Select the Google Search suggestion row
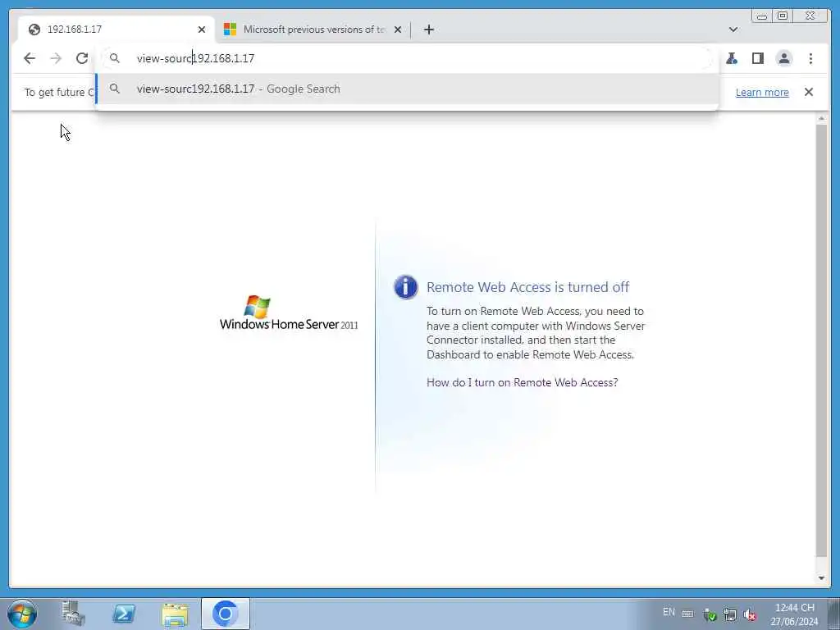 (407, 89)
